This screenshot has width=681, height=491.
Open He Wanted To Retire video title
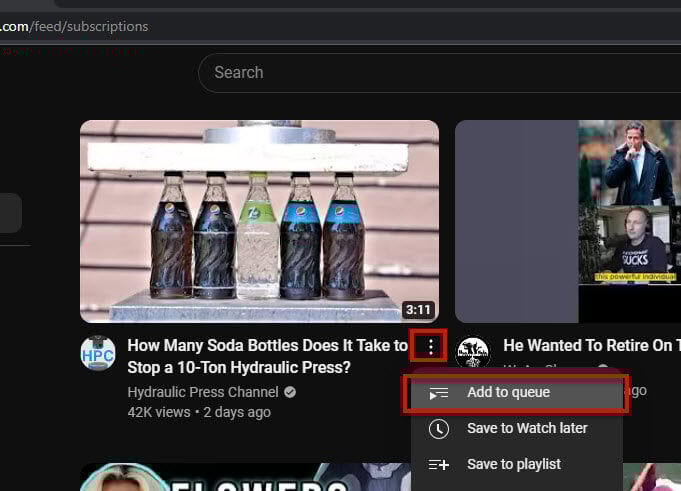pyautogui.click(x=592, y=346)
